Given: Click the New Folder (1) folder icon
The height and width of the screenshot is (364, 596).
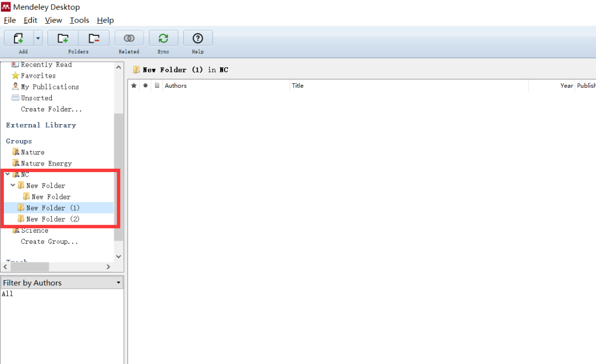Looking at the screenshot, I should tap(21, 207).
